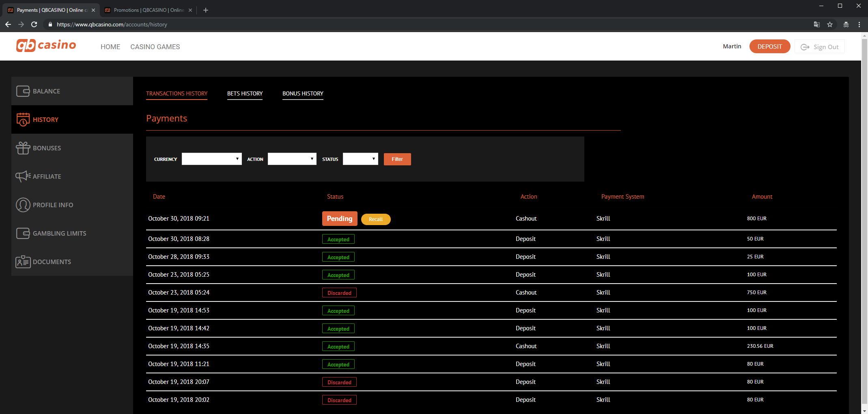Recall the pending 800 EUR cashout
868x414 pixels.
click(x=376, y=219)
